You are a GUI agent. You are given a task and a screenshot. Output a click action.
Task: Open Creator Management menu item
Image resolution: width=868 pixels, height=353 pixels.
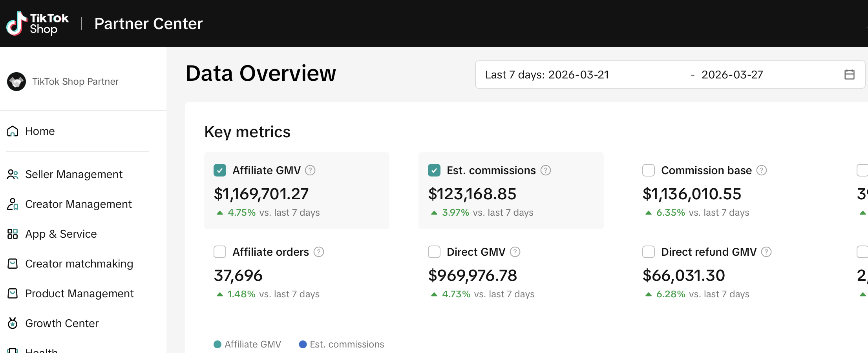(x=78, y=204)
